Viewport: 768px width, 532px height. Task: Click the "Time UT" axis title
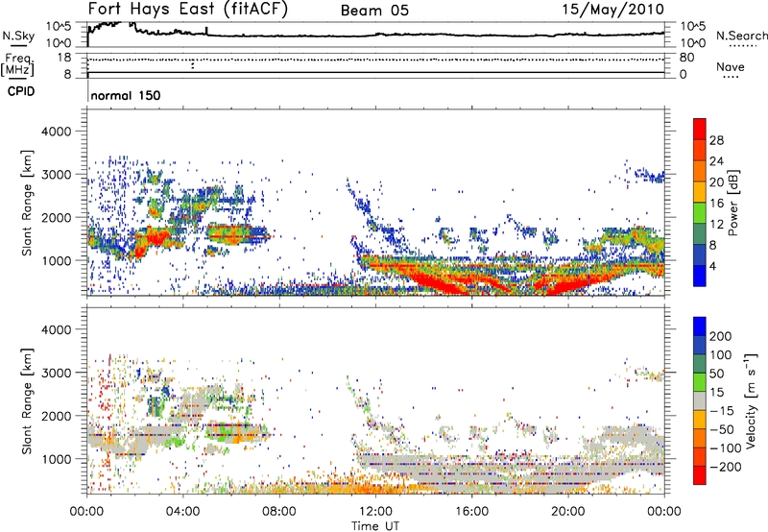(x=375, y=526)
